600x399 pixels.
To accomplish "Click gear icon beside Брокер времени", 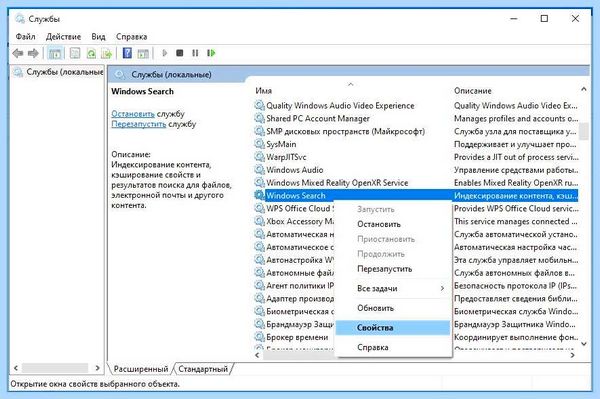I will 259,337.
